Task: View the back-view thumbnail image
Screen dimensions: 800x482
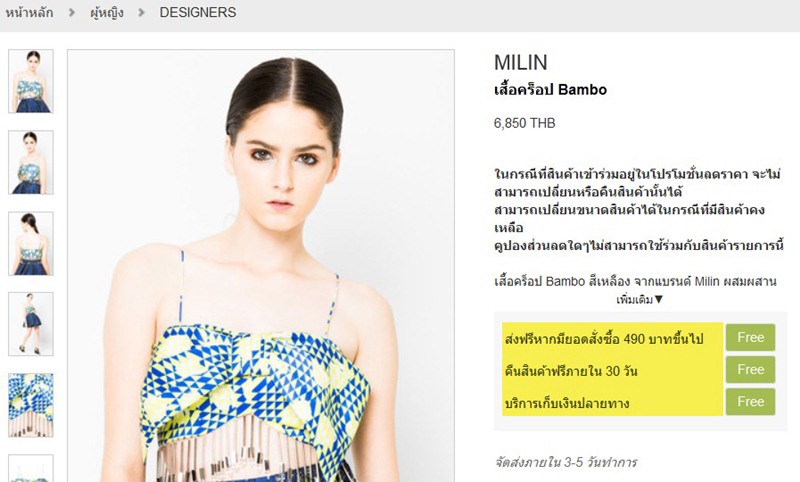Action: [x=31, y=243]
